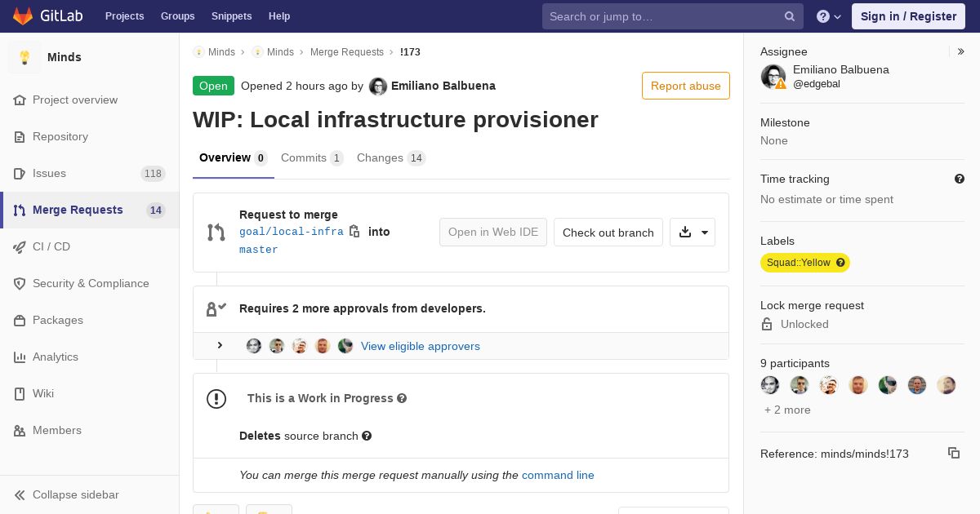980x514 pixels.
Task: Click the Open in Web IDE button
Action: pos(493,233)
